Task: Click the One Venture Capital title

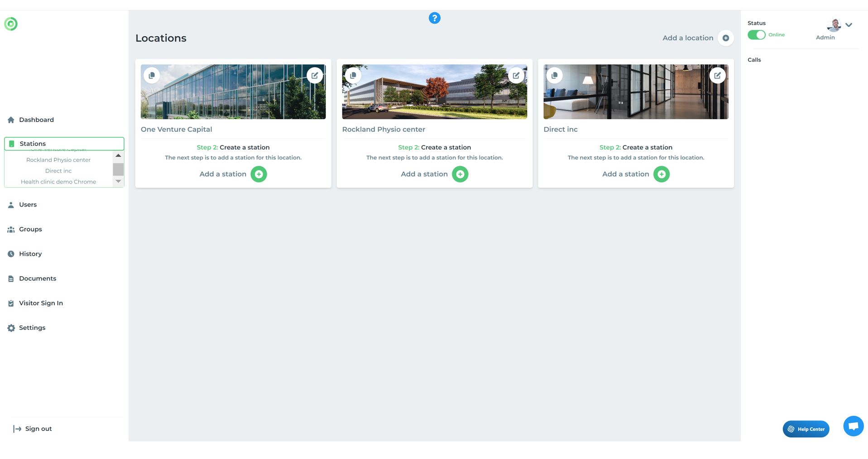Action: (177, 130)
